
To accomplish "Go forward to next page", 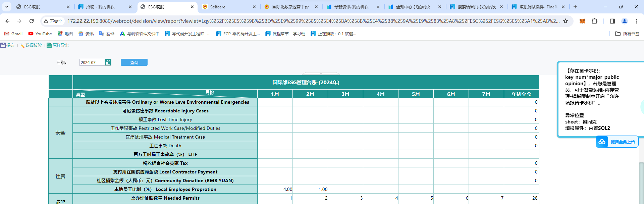I will [x=19, y=21].
